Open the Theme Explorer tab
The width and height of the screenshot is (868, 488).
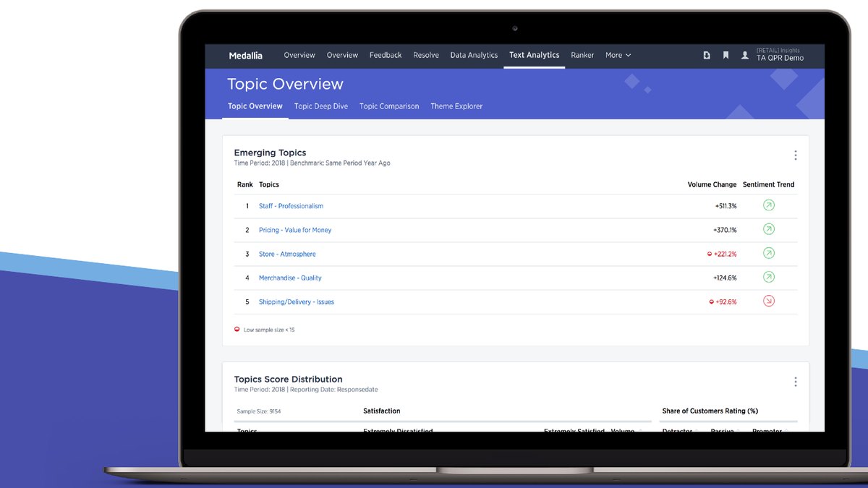[x=456, y=106]
